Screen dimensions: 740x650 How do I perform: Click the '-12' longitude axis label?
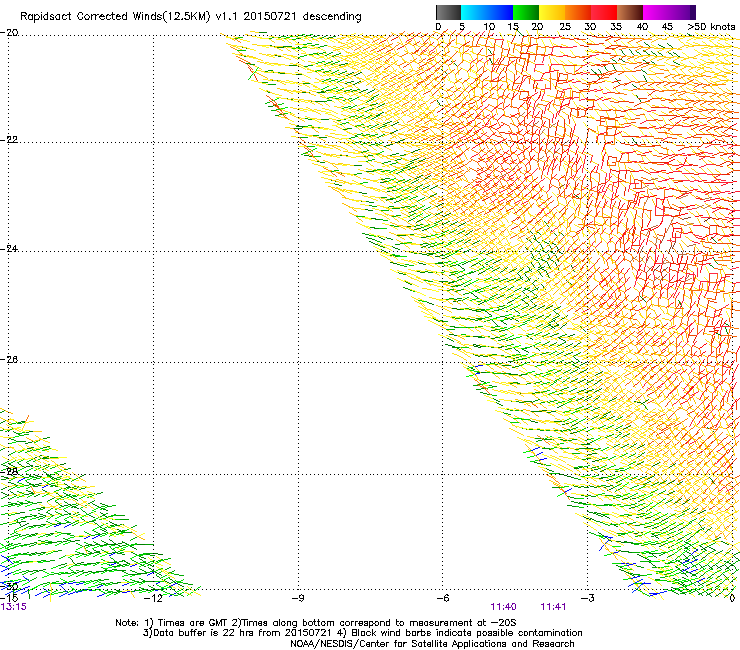[x=154, y=598]
